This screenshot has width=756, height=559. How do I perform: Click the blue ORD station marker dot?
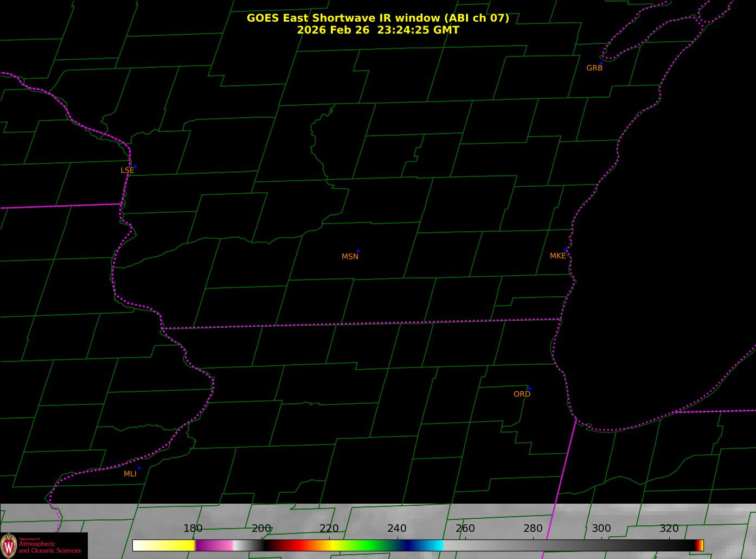529,389
